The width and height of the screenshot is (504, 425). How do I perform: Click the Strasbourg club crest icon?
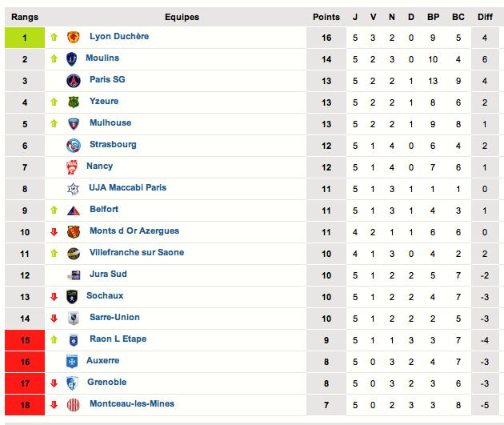click(x=74, y=146)
